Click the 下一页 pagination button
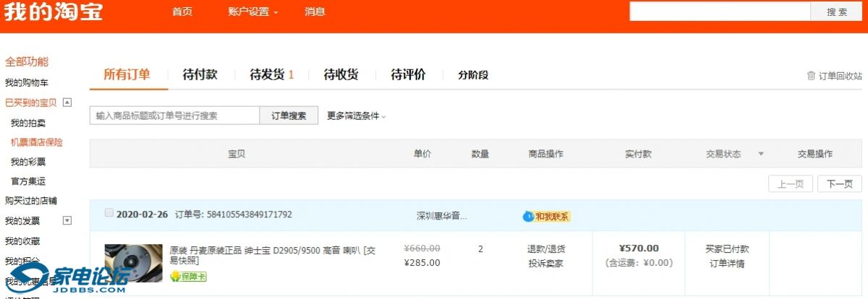 [839, 184]
